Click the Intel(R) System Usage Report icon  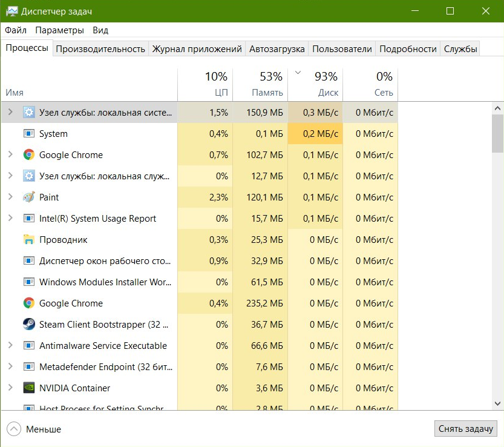coord(28,219)
